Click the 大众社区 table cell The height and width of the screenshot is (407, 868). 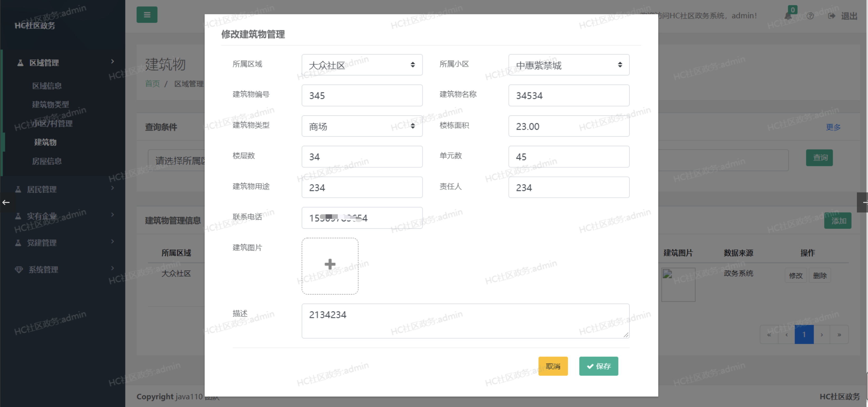[176, 274]
